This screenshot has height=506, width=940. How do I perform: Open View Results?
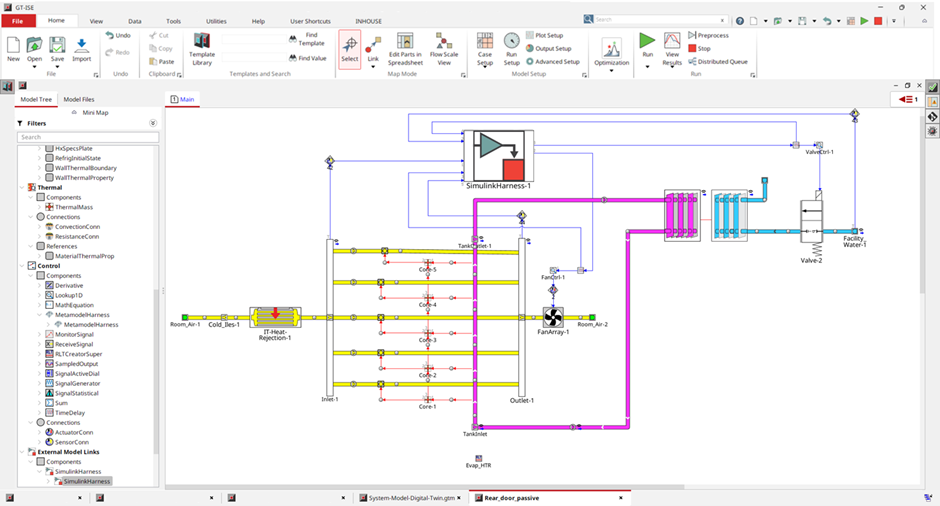coord(672,47)
